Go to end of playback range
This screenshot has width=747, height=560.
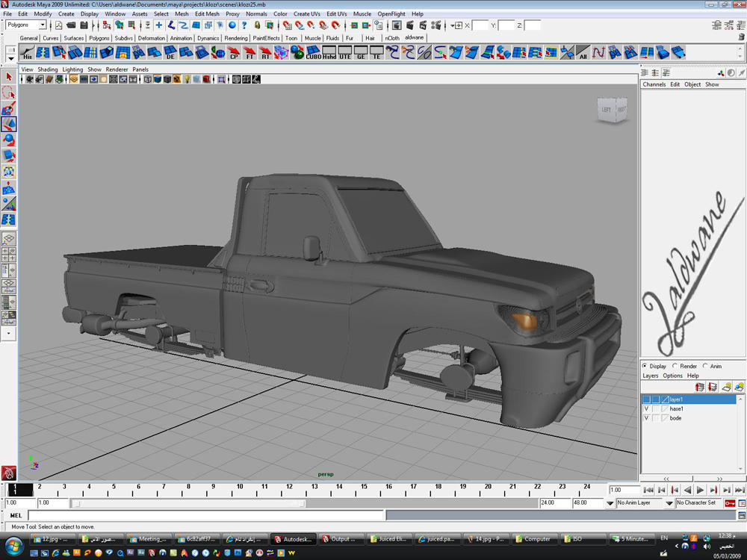pyautogui.click(x=740, y=490)
